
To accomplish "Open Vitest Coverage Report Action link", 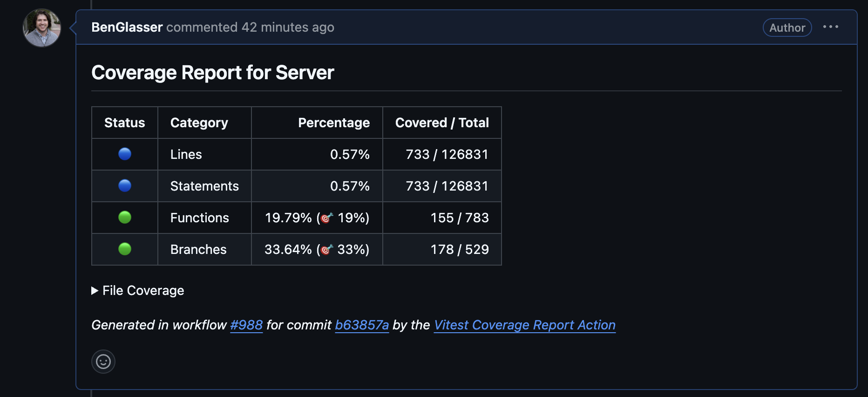I will pyautogui.click(x=524, y=325).
